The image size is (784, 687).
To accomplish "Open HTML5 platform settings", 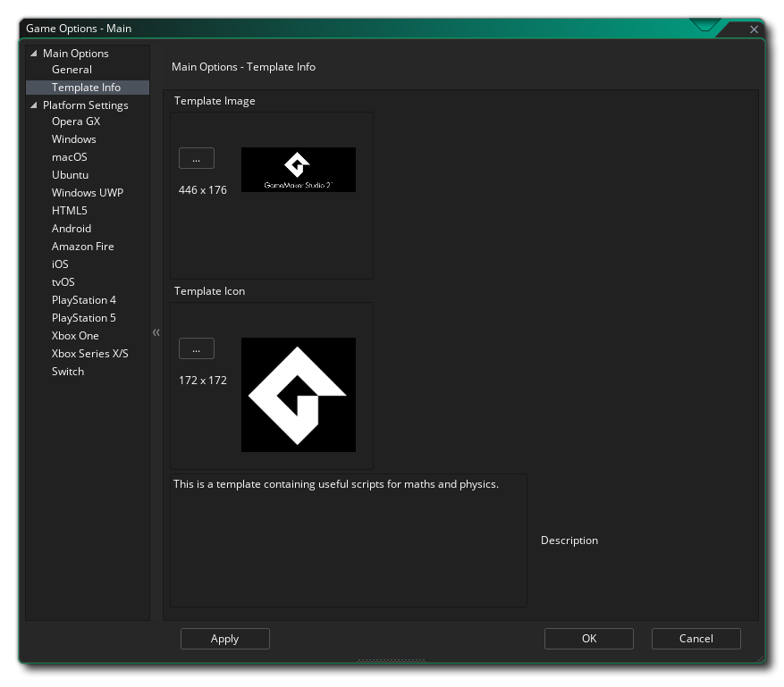I will click(70, 211).
